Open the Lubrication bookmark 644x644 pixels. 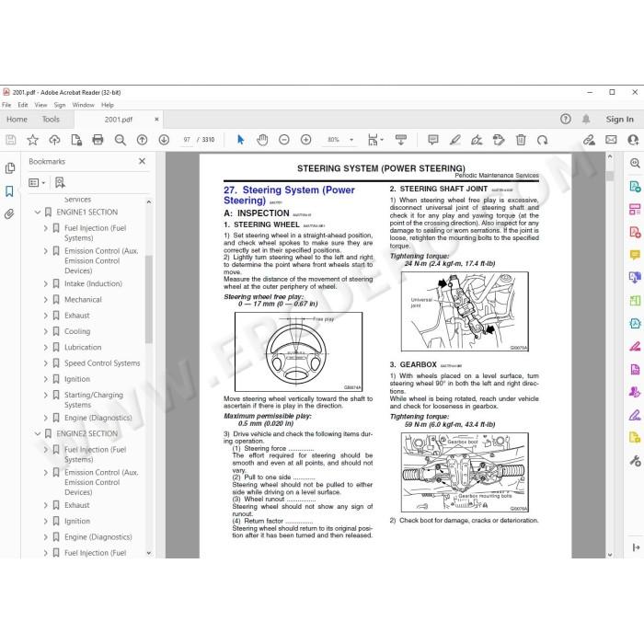(83, 348)
